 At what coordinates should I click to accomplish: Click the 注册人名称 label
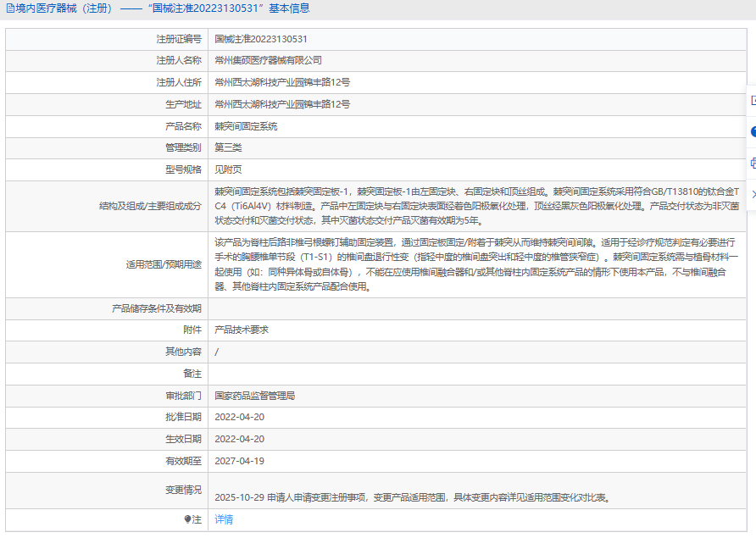click(x=179, y=60)
